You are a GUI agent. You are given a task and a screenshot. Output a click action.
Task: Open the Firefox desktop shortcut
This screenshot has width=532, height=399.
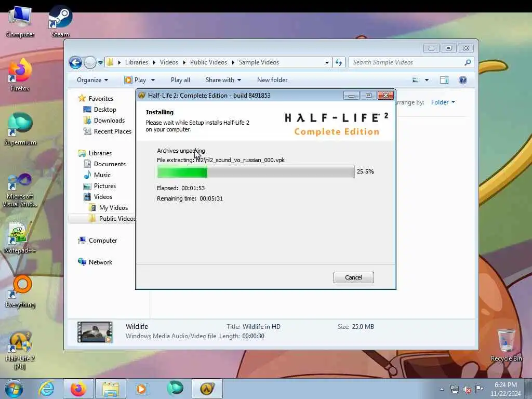pyautogui.click(x=20, y=75)
